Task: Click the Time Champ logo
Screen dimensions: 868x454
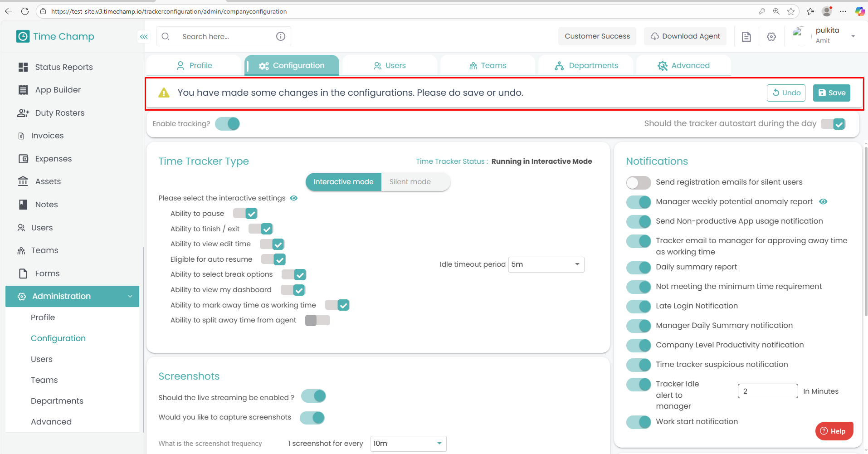Action: point(55,36)
